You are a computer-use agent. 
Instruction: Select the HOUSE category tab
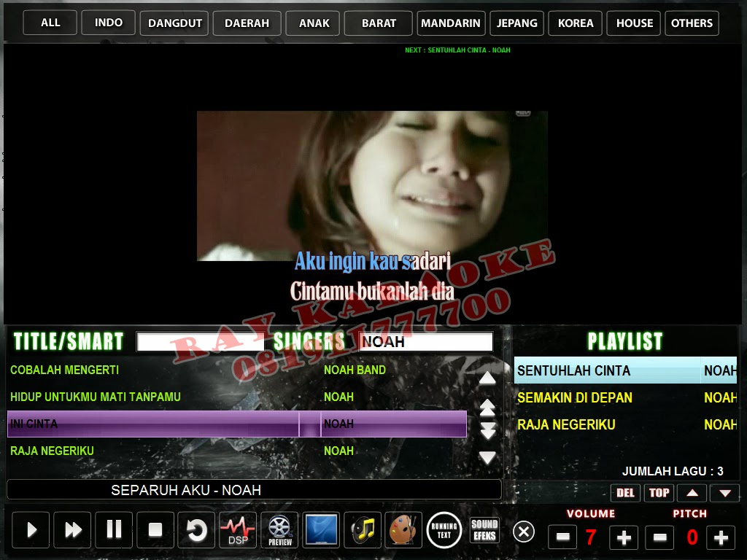coord(634,23)
